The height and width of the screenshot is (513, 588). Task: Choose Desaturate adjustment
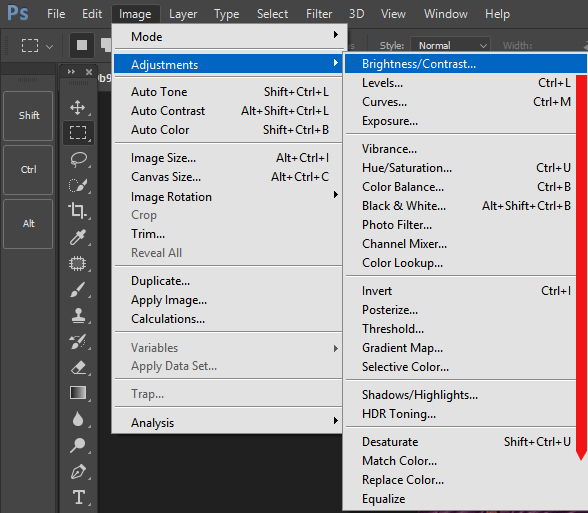point(460,442)
